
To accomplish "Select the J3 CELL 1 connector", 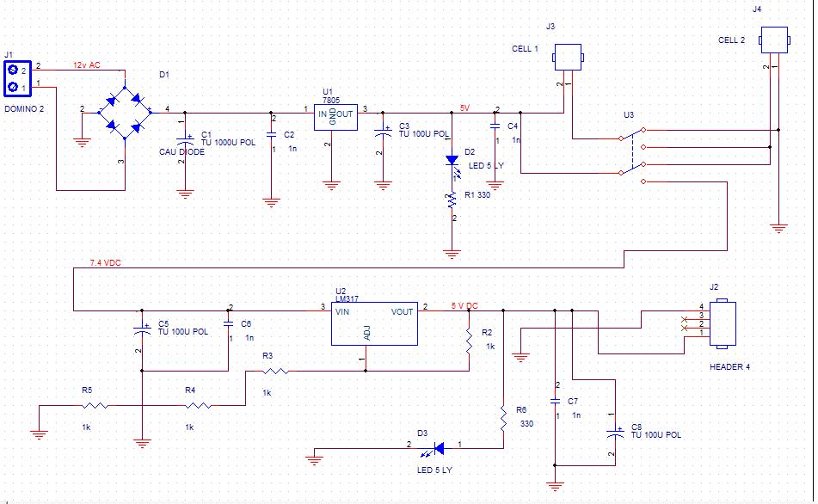I will click(568, 58).
